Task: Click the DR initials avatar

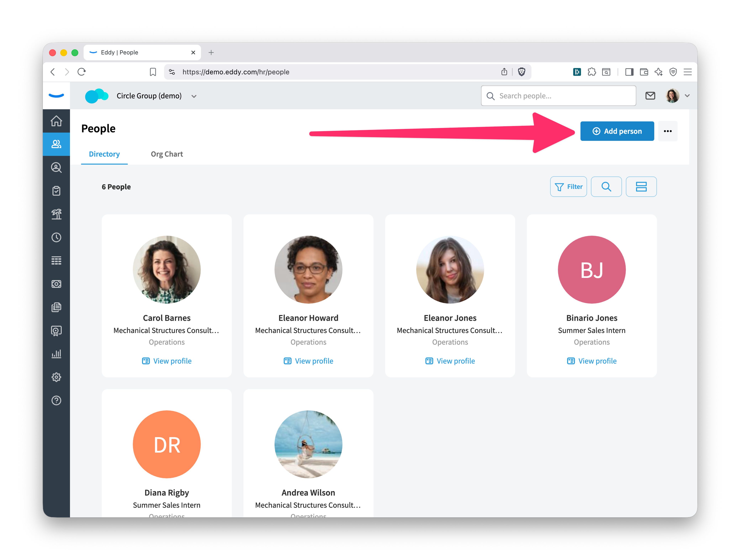Action: pyautogui.click(x=167, y=444)
